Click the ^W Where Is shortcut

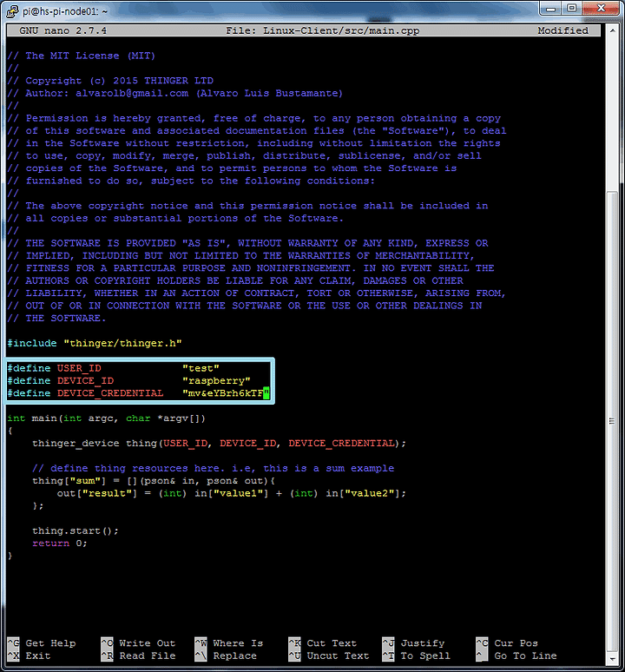229,642
